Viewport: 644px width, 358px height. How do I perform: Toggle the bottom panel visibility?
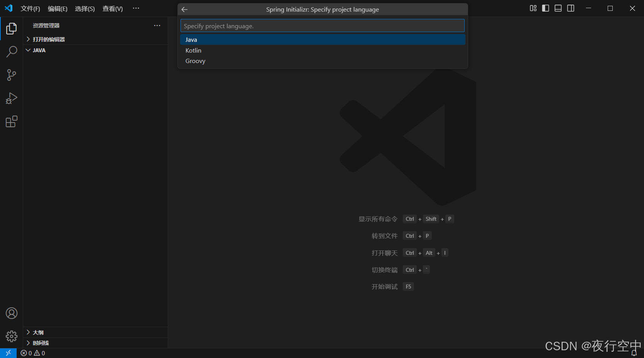tap(558, 8)
